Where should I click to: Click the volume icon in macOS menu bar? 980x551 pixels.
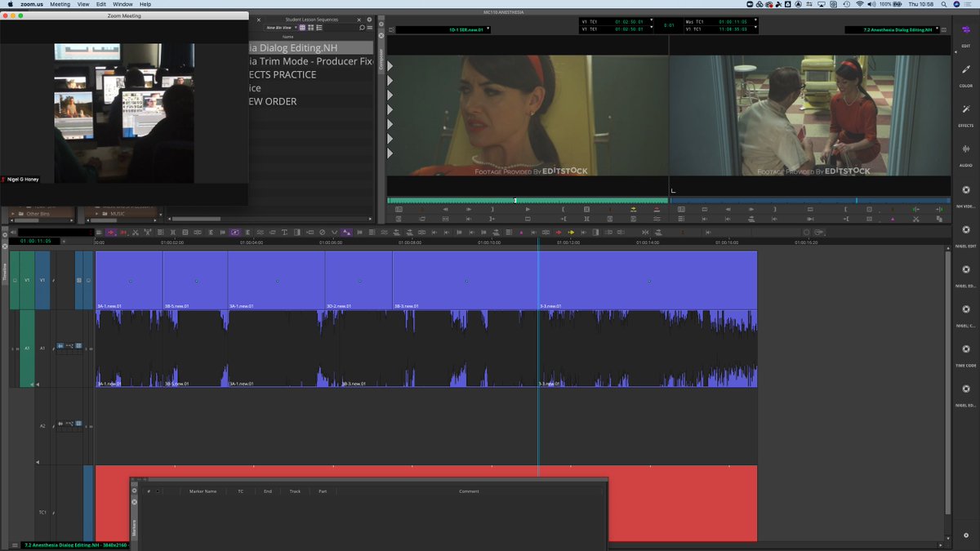coord(871,4)
